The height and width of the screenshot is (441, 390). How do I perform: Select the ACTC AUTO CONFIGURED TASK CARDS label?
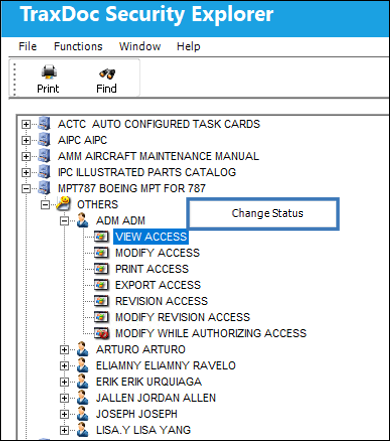159,124
